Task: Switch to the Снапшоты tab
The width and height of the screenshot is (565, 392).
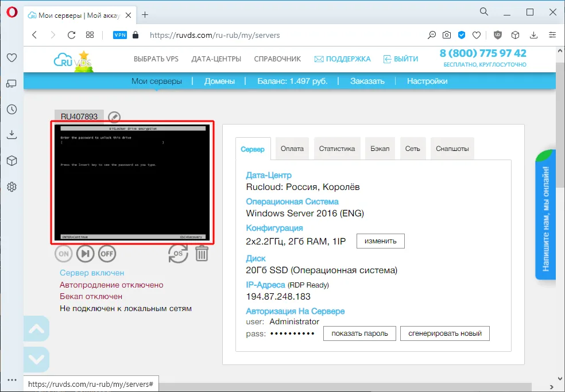Action: (452, 148)
